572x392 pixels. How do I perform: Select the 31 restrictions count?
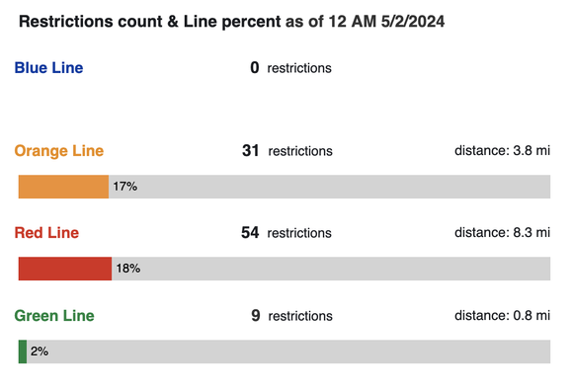287,151
